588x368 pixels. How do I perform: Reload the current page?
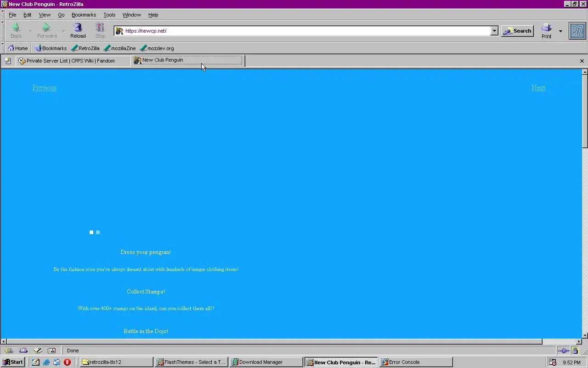78,31
